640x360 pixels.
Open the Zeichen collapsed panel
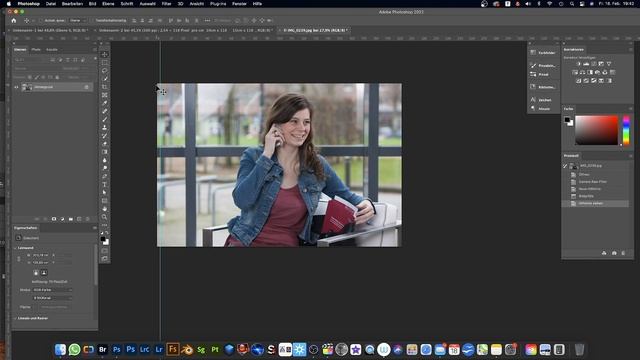point(541,100)
